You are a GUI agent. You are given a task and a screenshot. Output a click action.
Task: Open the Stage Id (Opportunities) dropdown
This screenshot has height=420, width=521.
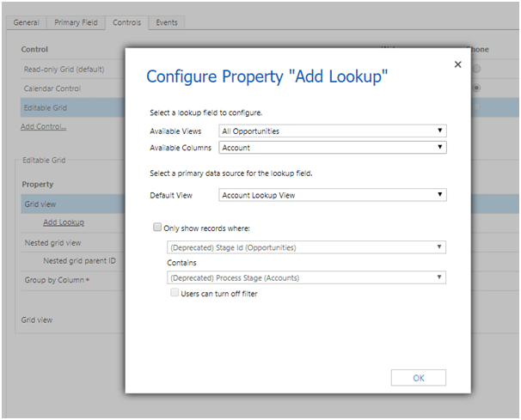coord(306,247)
